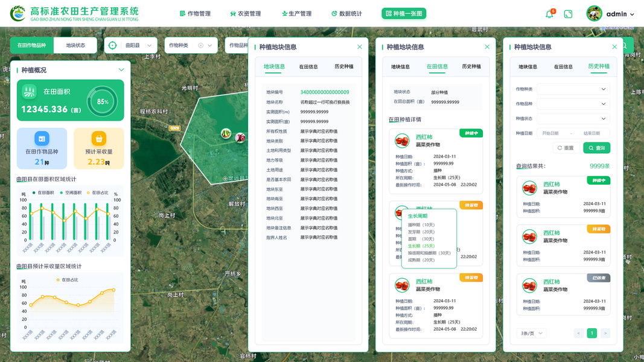This screenshot has height=362, width=644.
Task: Click tomato icon on the 种植中 card under 在田种植详情
Action: (402, 141)
